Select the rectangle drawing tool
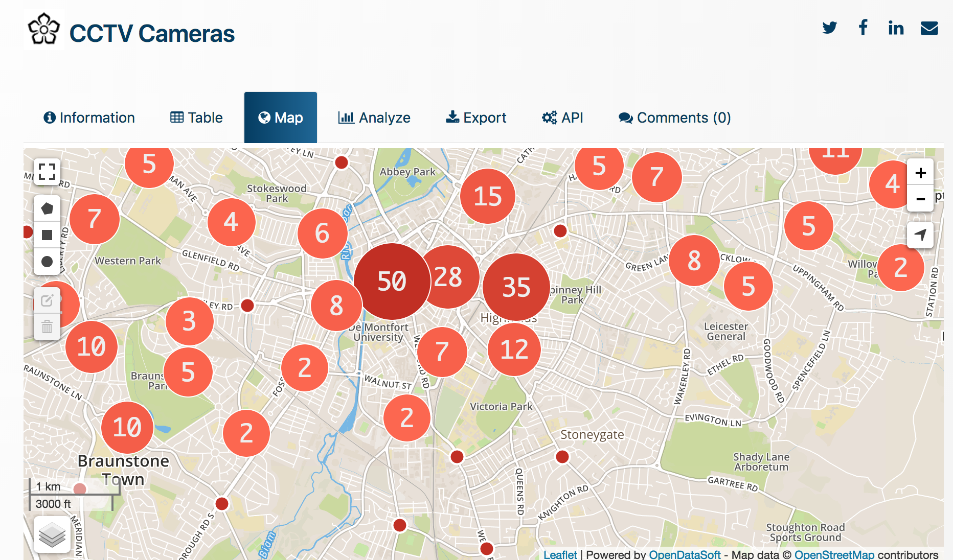 pos(47,235)
